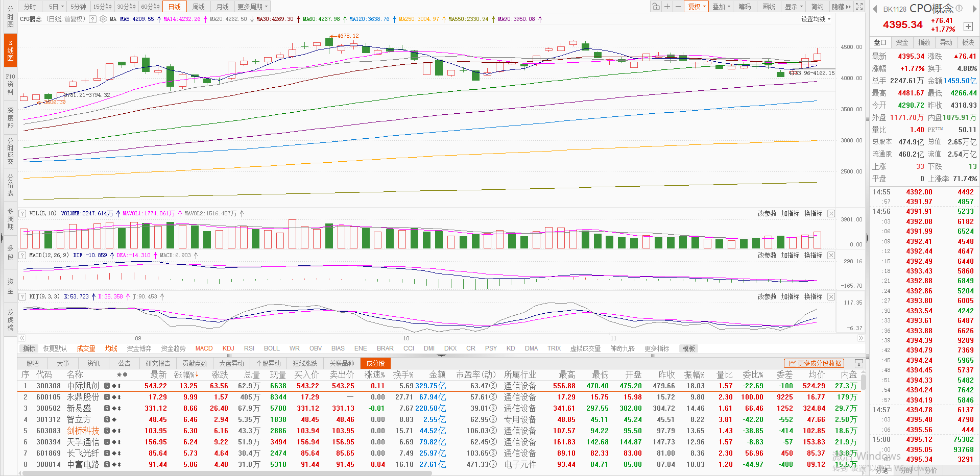The image size is (980, 476).
Task: Toggle the BOLL indicator
Action: (x=272, y=348)
